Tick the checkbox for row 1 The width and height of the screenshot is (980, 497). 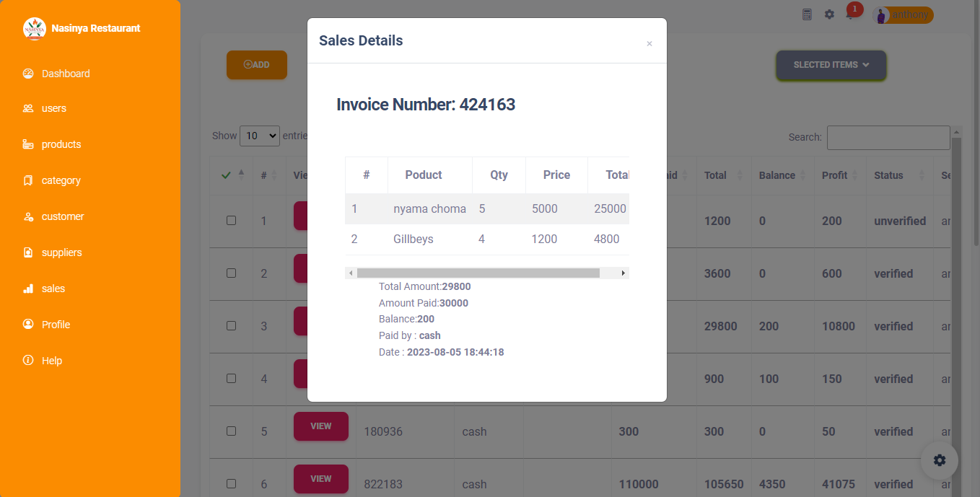click(231, 221)
